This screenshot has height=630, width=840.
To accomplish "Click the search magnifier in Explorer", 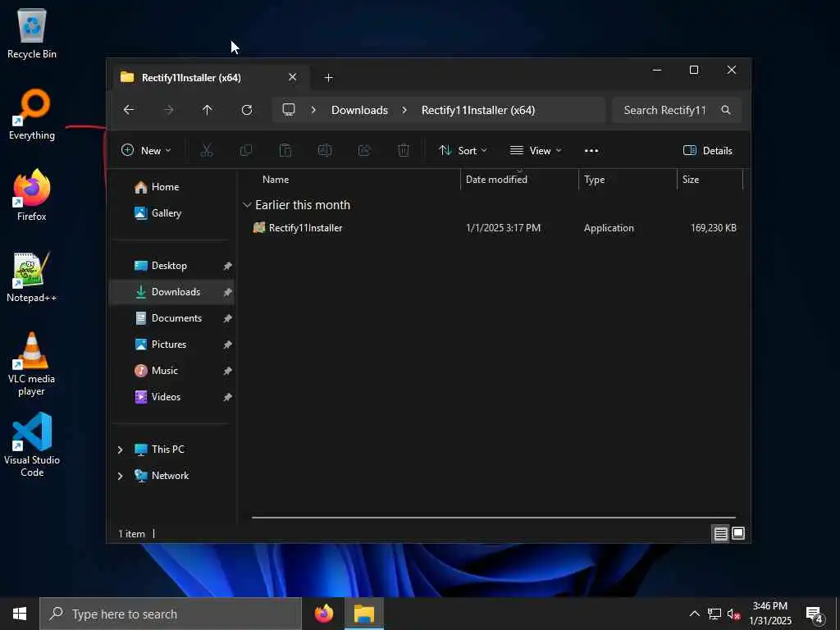I will point(726,110).
